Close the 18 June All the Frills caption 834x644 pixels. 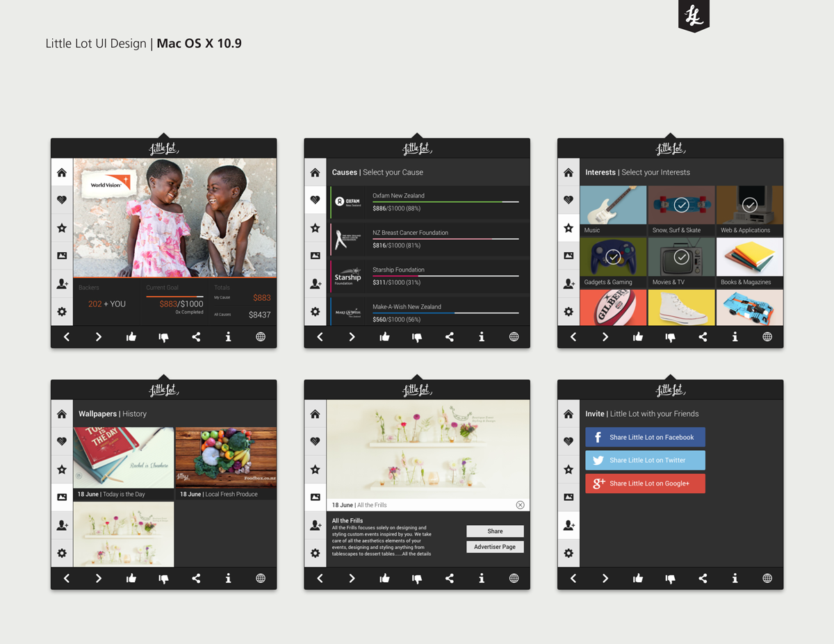520,505
